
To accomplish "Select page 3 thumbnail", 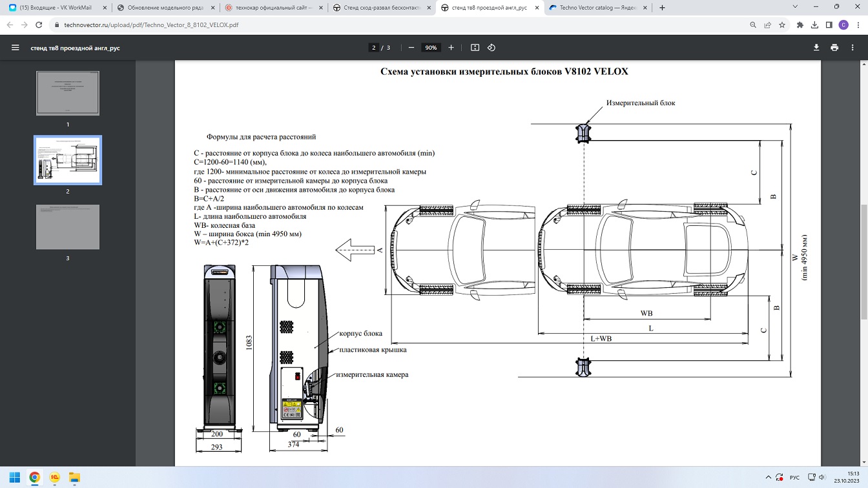I will pos(68,227).
